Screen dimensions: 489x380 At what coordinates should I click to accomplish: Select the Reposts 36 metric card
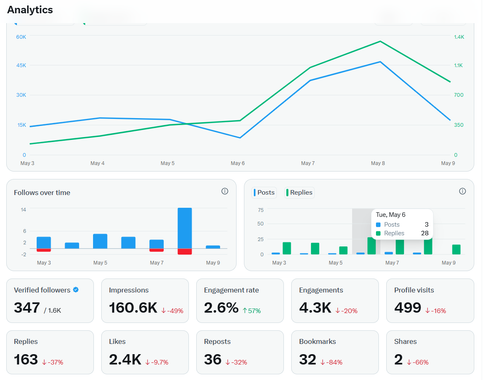point(240,352)
